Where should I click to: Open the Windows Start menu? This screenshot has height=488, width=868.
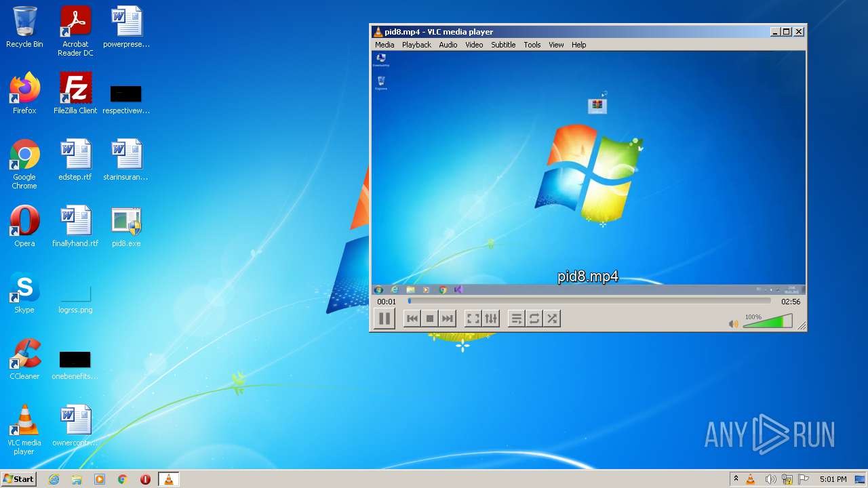18,479
